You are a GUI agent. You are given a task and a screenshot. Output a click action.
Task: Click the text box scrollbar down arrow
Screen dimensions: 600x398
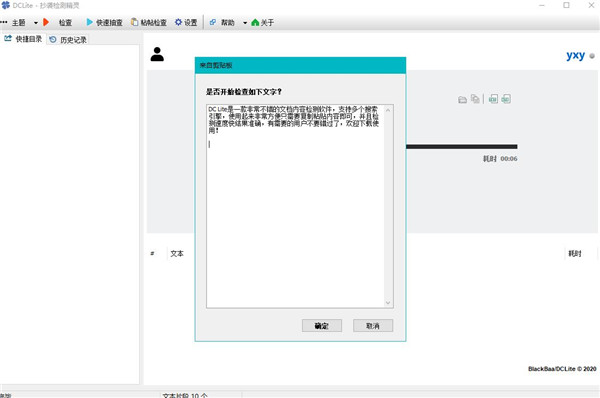pyautogui.click(x=388, y=303)
